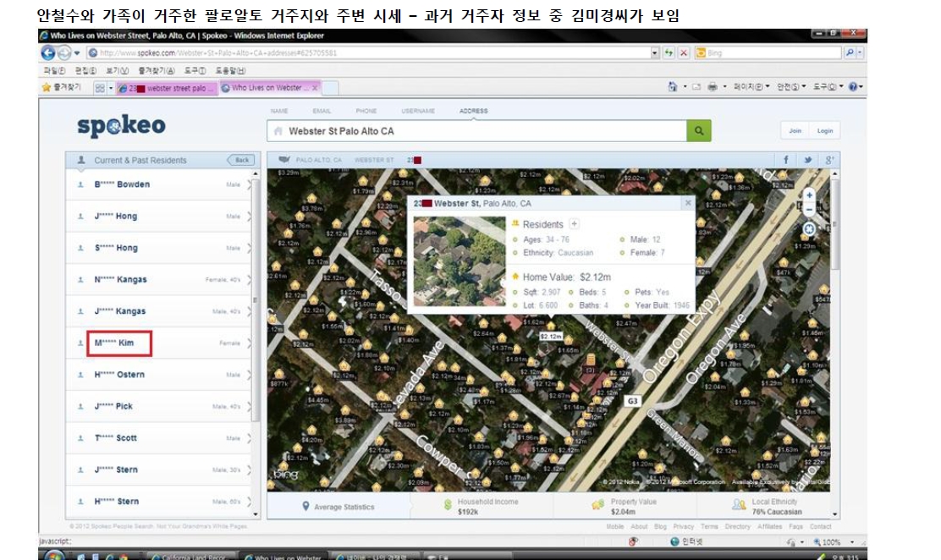Select the USERNAME search type tab
The height and width of the screenshot is (560, 941).
[418, 111]
